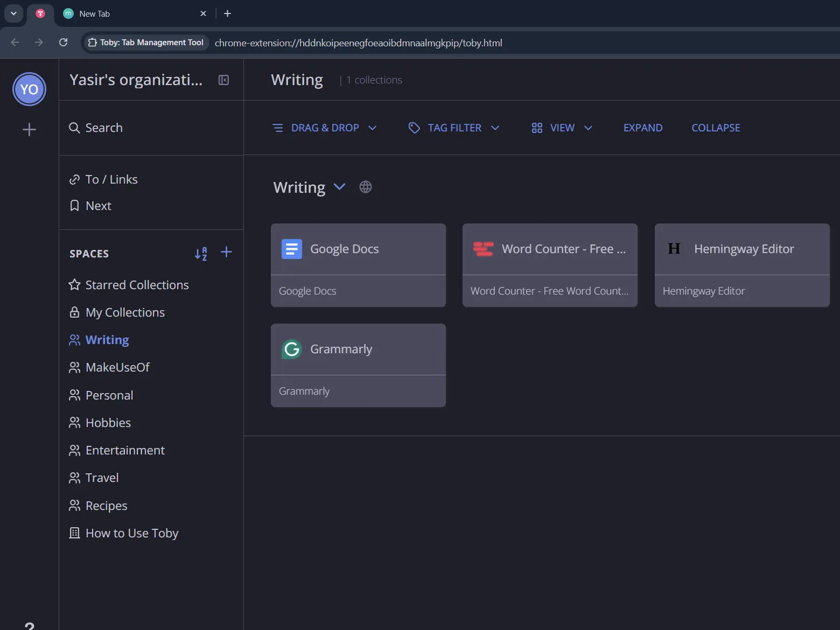Click the Grammarly card icon
840x630 pixels.
(x=291, y=349)
